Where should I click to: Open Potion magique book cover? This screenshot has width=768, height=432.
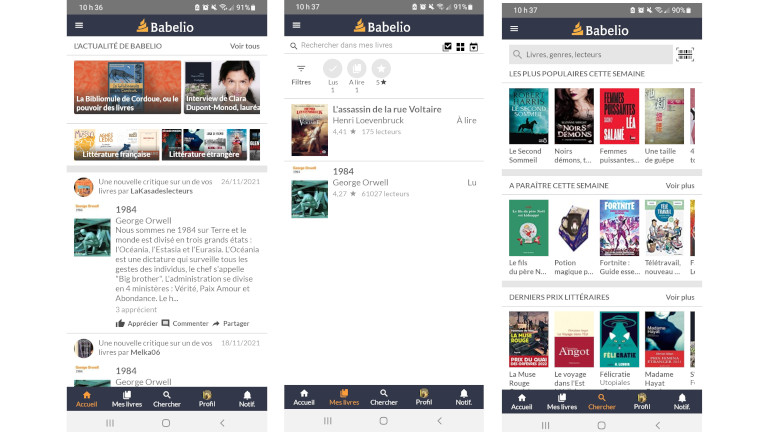coord(574,228)
